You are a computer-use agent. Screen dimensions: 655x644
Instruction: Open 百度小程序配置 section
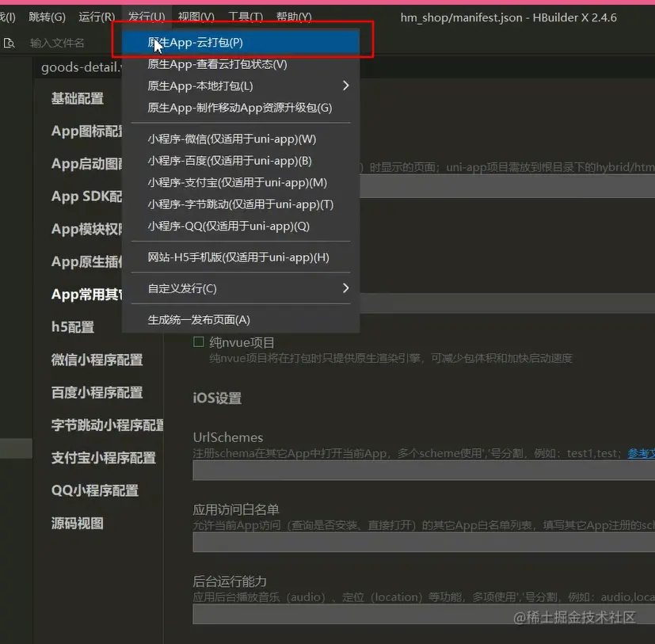click(x=97, y=392)
